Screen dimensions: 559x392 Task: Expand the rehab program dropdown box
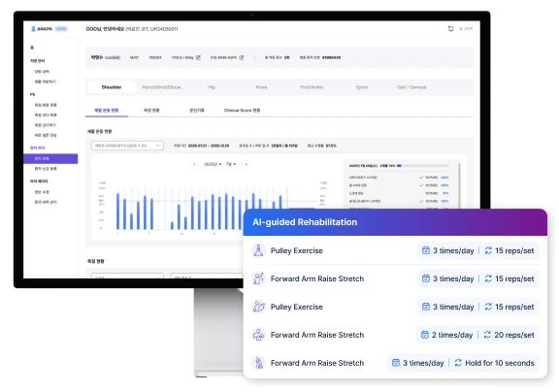coord(127,146)
